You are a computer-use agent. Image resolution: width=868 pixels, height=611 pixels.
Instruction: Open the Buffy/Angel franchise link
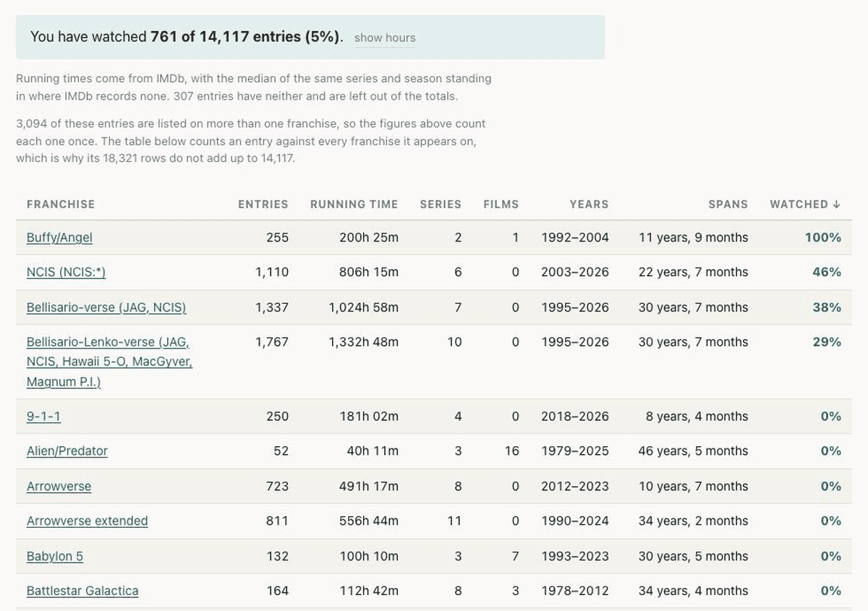59,237
